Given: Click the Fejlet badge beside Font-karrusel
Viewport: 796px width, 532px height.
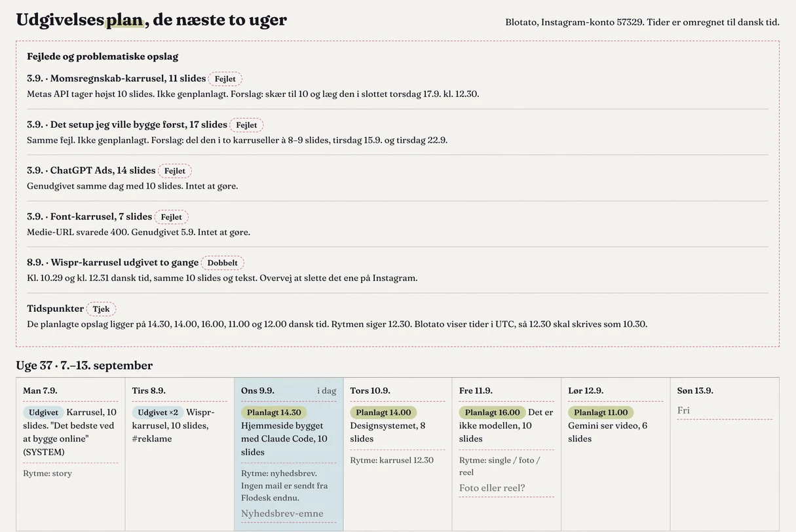Looking at the screenshot, I should pyautogui.click(x=172, y=217).
